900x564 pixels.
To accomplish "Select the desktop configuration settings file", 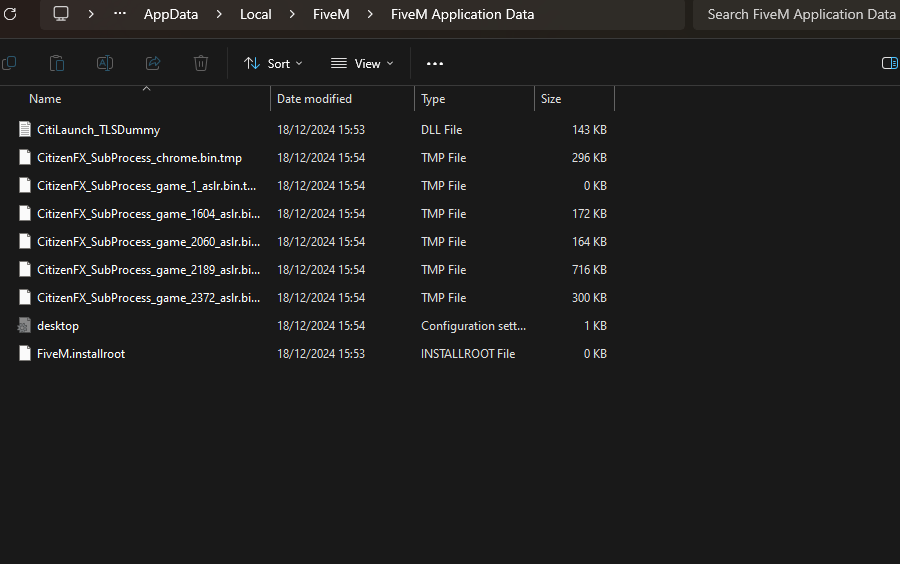I will tap(58, 326).
